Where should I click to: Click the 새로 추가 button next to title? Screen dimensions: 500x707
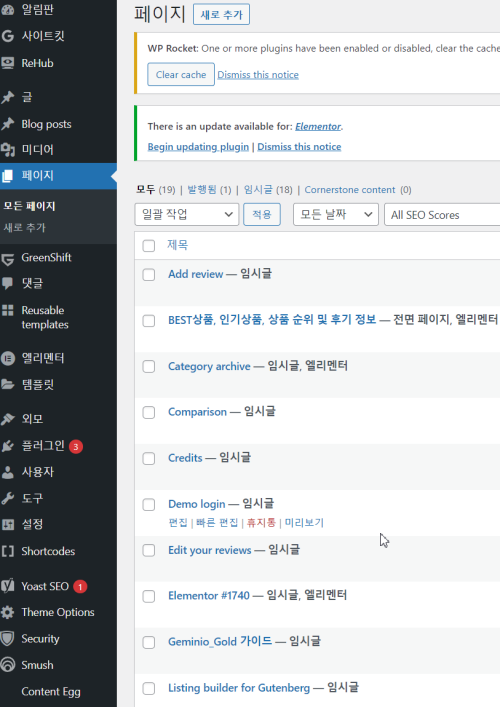pos(221,14)
